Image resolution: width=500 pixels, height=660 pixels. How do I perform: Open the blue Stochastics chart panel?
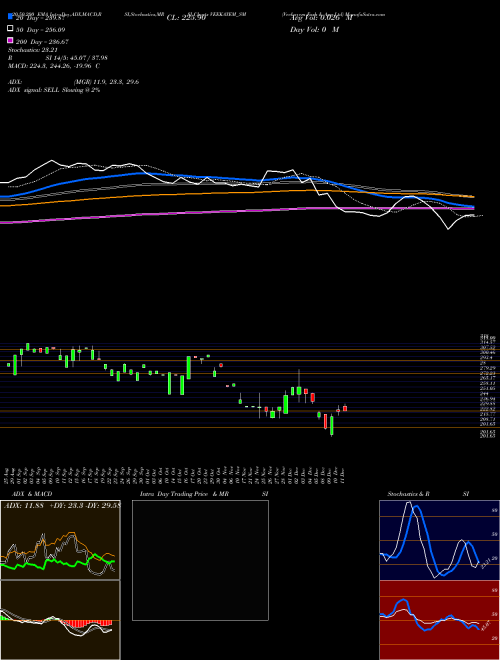click(x=439, y=540)
